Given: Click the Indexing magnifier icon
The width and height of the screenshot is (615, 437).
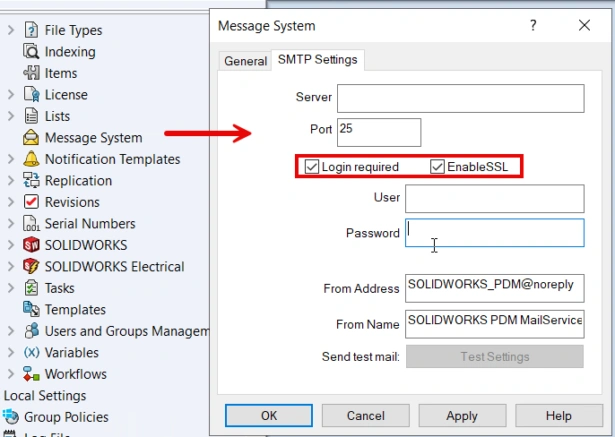Looking at the screenshot, I should (x=30, y=52).
